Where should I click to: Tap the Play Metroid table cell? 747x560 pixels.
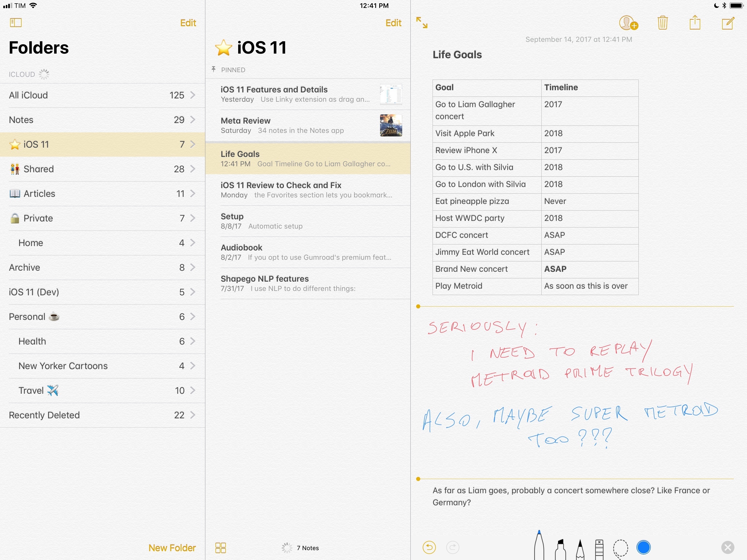pos(487,286)
